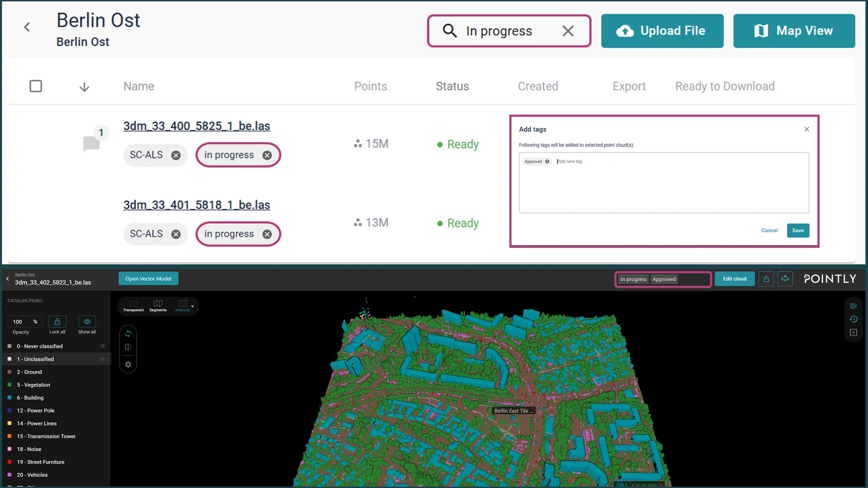
Task: Click the split-view compare icon
Action: coord(128,347)
